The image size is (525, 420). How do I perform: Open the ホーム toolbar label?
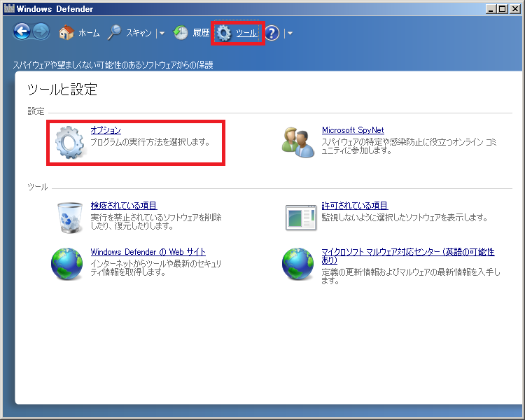[89, 33]
